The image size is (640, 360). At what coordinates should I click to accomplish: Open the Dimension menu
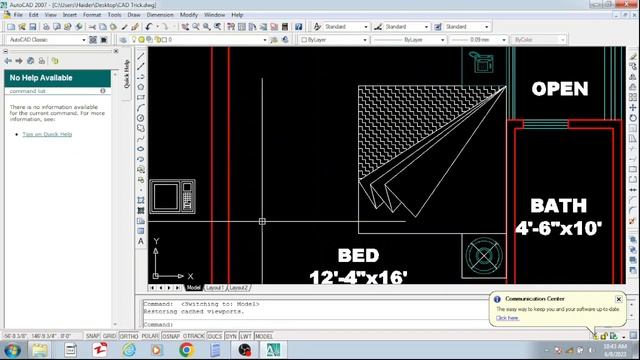[160, 15]
